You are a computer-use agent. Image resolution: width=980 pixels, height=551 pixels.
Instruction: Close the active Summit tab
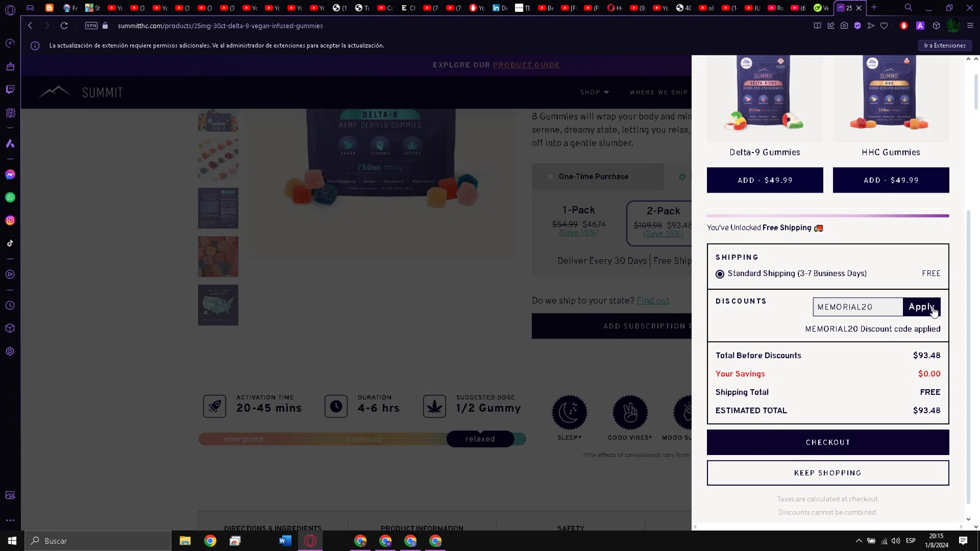pos(859,8)
